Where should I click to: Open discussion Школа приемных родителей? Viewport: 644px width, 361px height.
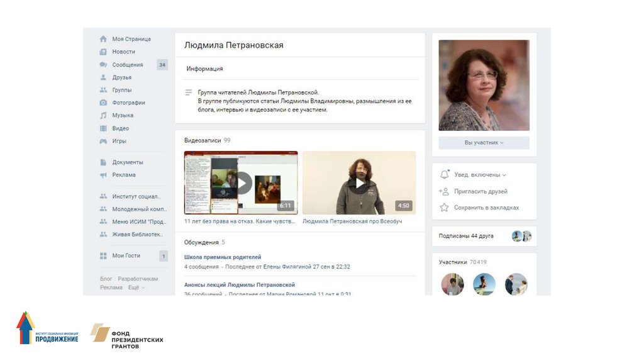click(223, 257)
